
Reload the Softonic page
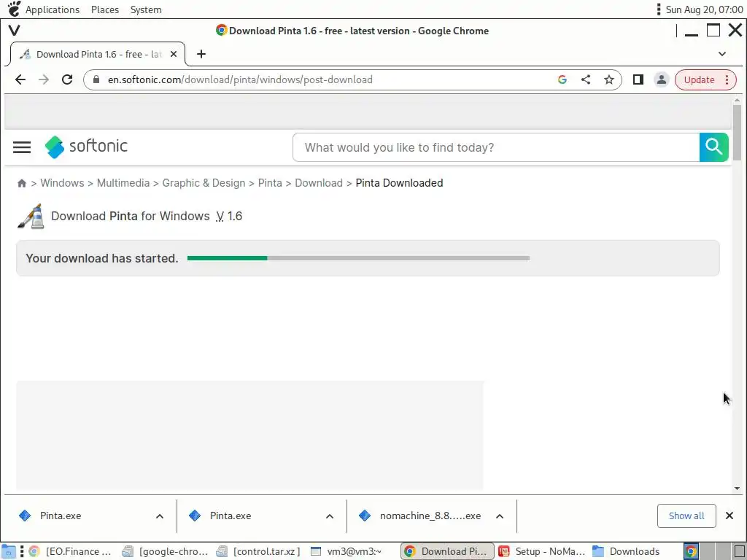[x=67, y=79]
